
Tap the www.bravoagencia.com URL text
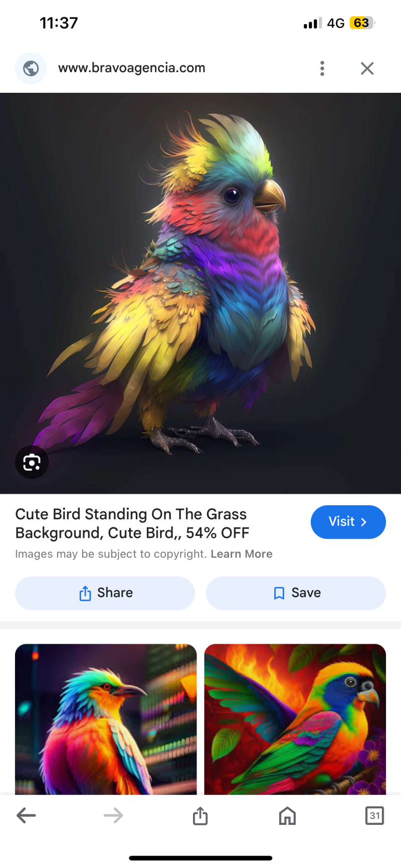click(x=132, y=68)
